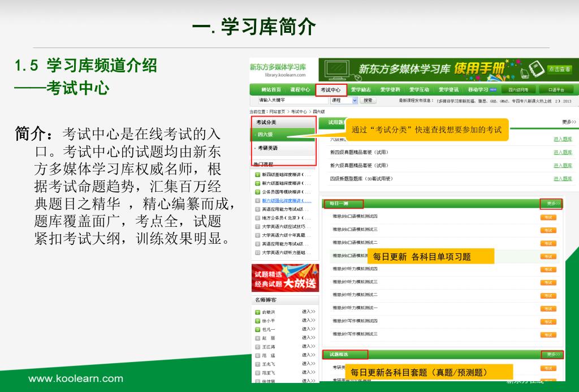Image resolution: width=579 pixels, height=392 pixels.
Task: Click 进入>> for teacher 徐小平
Action: click(309, 320)
